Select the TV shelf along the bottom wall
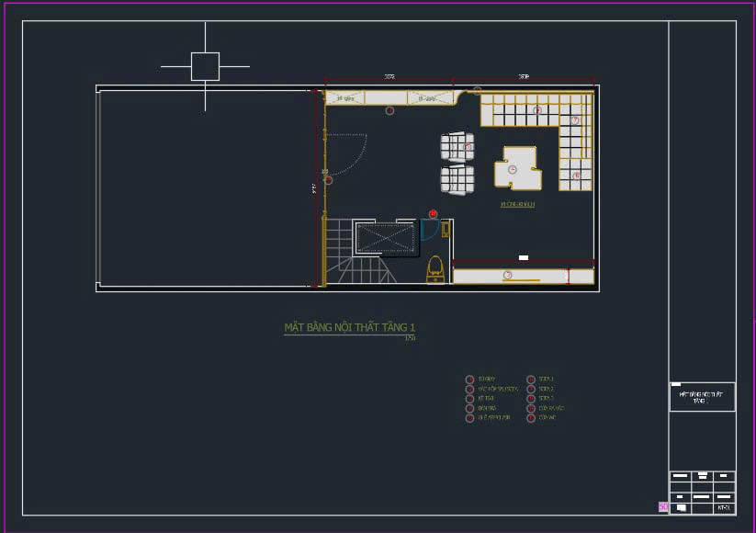 coord(523,277)
